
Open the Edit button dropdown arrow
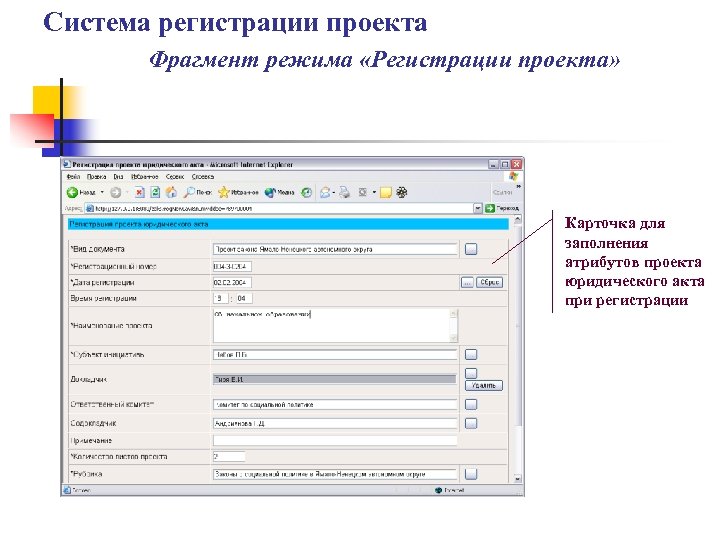coord(374,192)
